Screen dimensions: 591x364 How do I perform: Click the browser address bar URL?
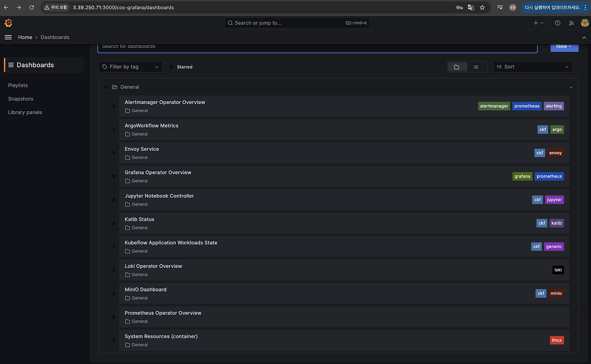pos(123,7)
